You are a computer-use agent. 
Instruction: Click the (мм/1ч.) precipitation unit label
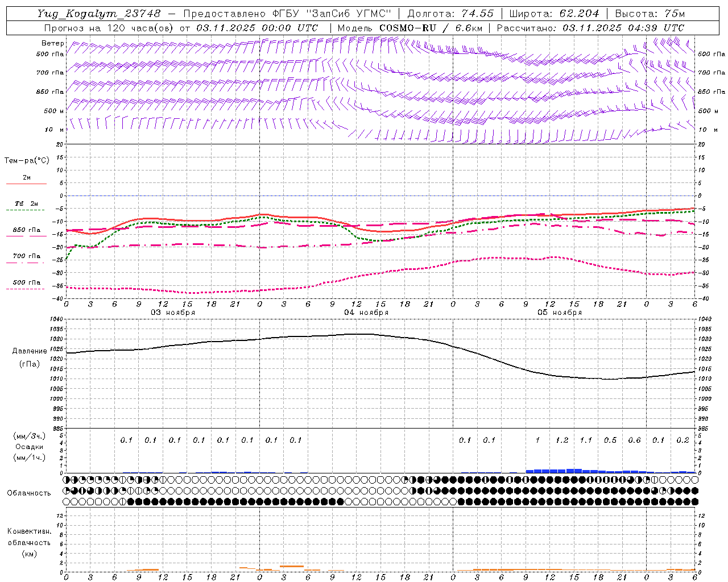click(x=29, y=458)
